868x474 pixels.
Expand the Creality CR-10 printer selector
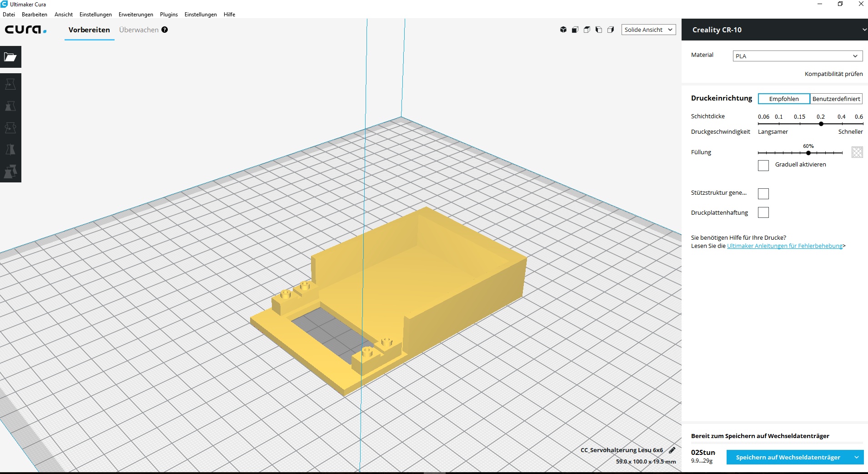pyautogui.click(x=775, y=30)
